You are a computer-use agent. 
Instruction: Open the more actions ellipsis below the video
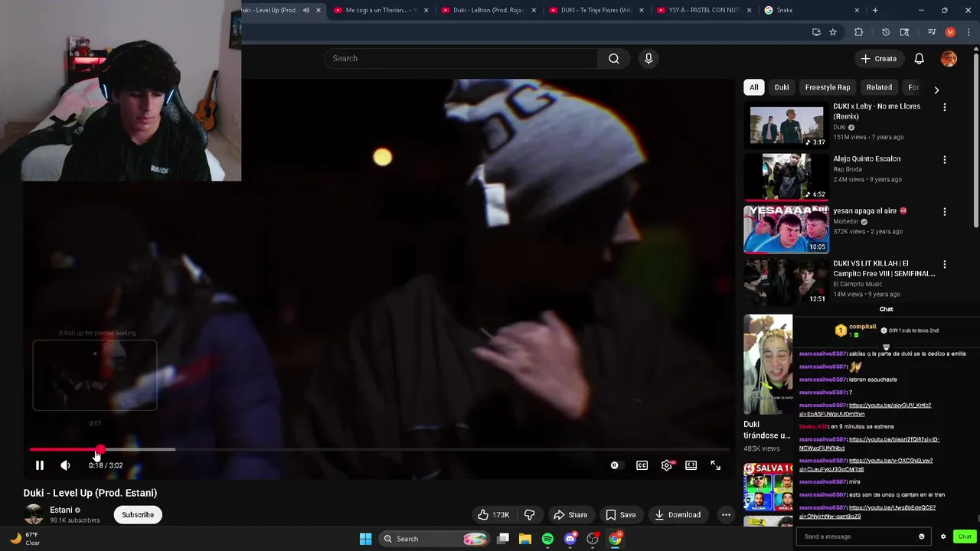[726, 515]
